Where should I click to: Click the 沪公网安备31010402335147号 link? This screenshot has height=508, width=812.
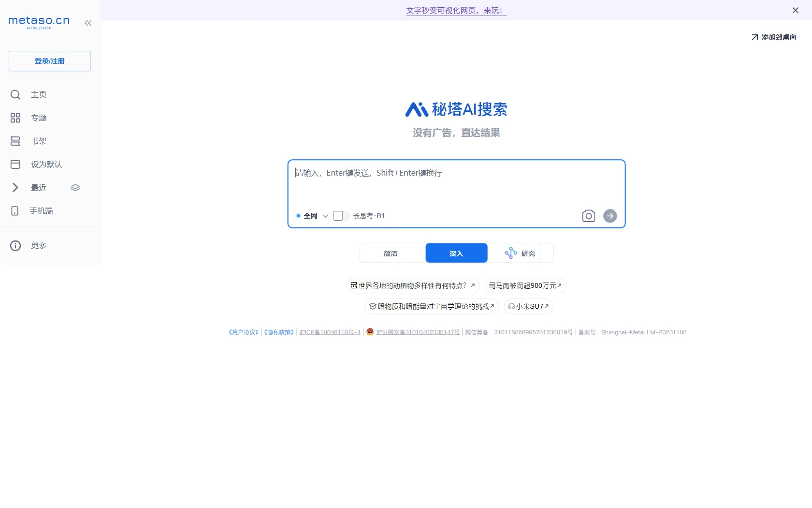[418, 332]
